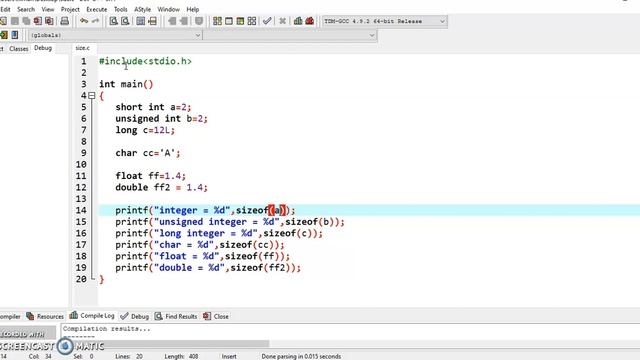Open the AStyle menu
The height and width of the screenshot is (360, 640).
point(142,9)
